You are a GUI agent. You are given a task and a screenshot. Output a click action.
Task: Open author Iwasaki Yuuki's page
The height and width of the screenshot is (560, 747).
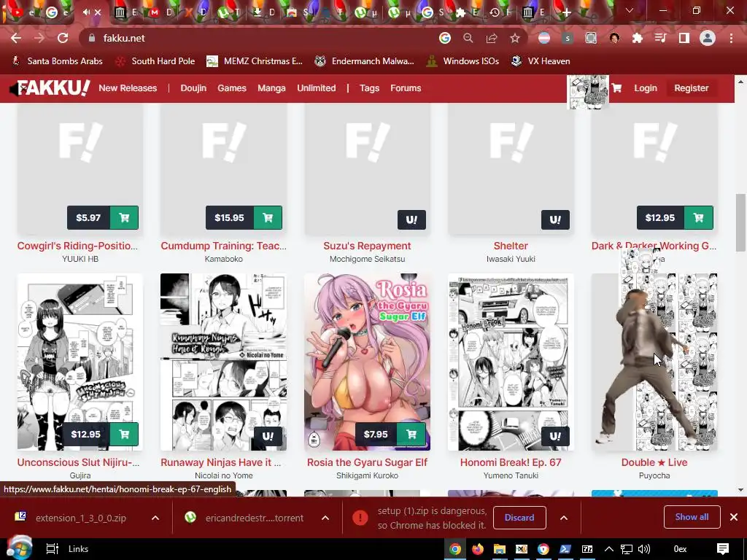[x=511, y=259]
